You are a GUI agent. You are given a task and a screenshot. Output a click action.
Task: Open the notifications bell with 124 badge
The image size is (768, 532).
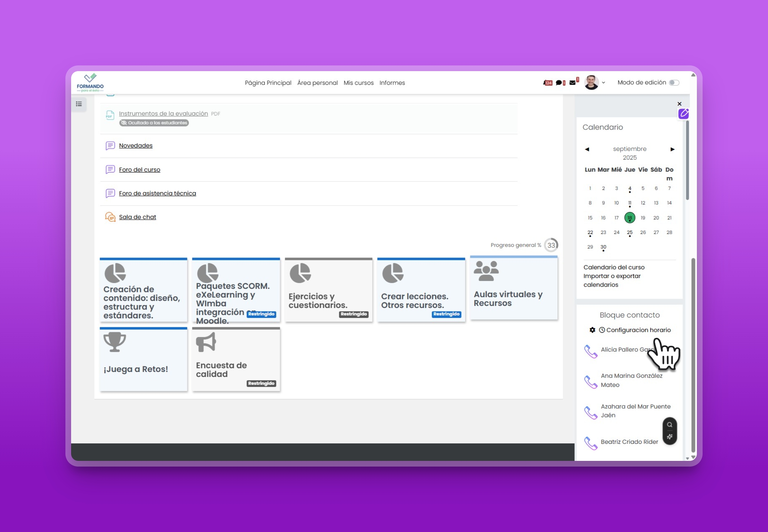(548, 83)
